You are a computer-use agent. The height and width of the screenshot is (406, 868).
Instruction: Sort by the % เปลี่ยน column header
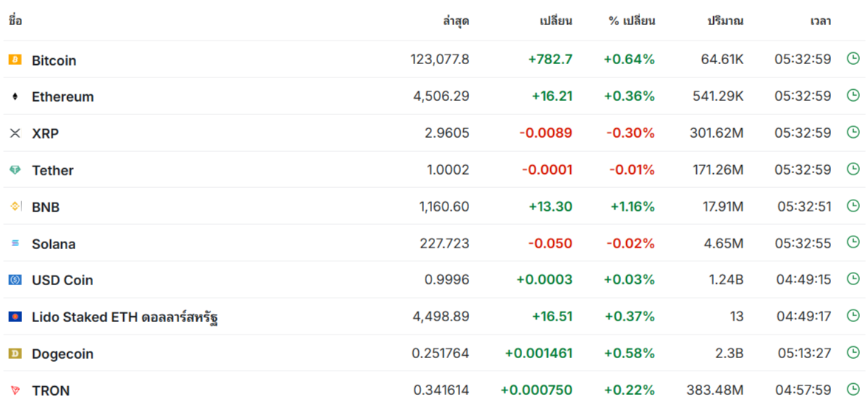pyautogui.click(x=631, y=21)
